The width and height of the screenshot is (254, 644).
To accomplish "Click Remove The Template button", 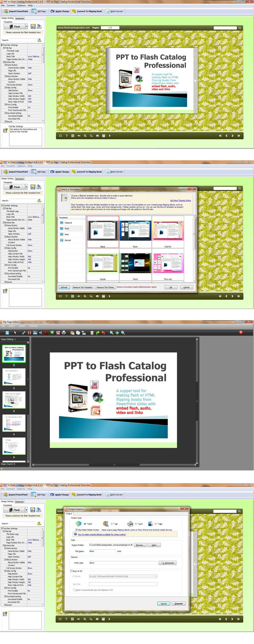I will pyautogui.click(x=82, y=287).
